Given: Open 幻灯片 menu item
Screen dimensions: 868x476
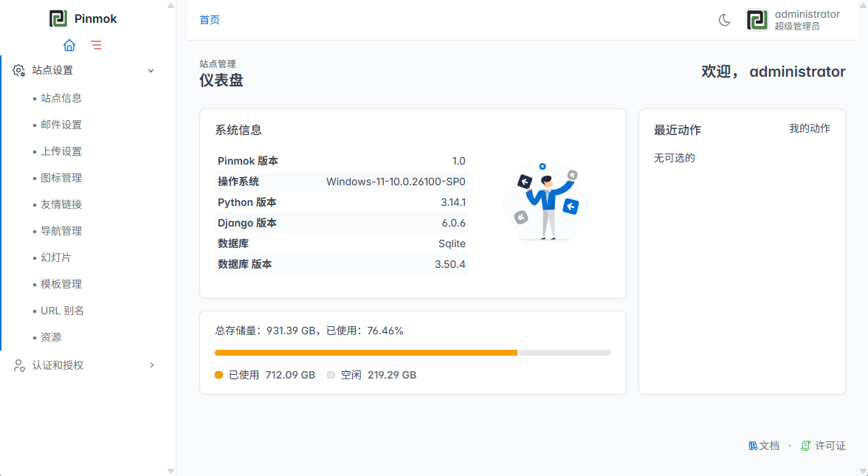Looking at the screenshot, I should click(x=56, y=258).
